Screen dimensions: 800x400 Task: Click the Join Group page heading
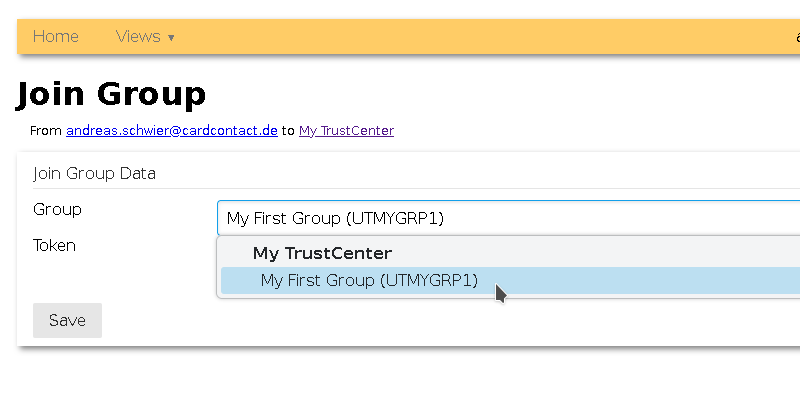pos(111,94)
